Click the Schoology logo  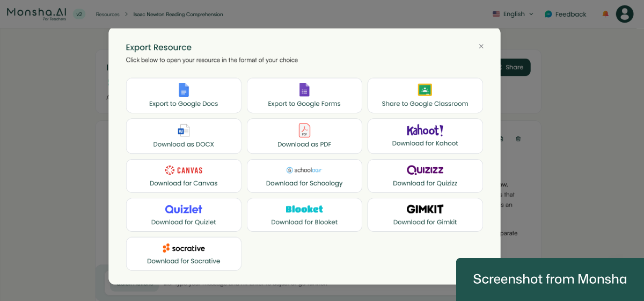304,170
